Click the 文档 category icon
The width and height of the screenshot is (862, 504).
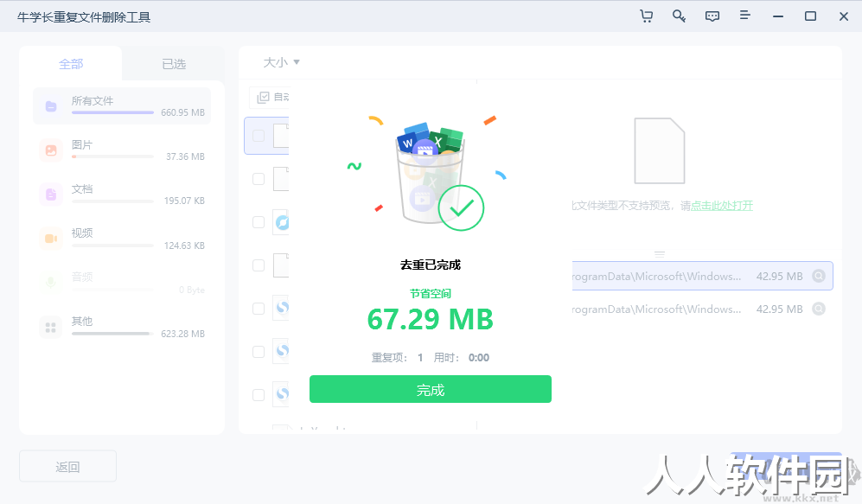[x=51, y=194]
